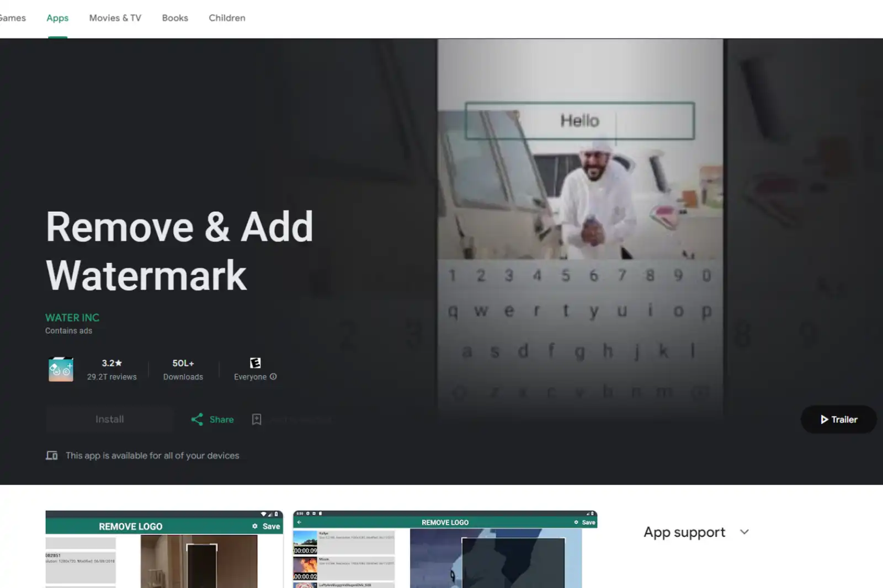Open the Games tab
Viewport: 883px width, 588px height.
click(x=12, y=18)
